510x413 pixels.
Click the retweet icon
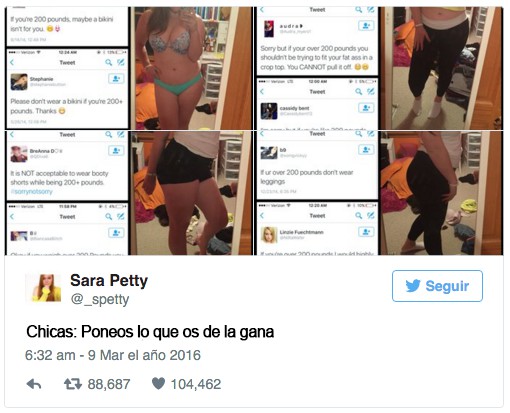pyautogui.click(x=73, y=384)
